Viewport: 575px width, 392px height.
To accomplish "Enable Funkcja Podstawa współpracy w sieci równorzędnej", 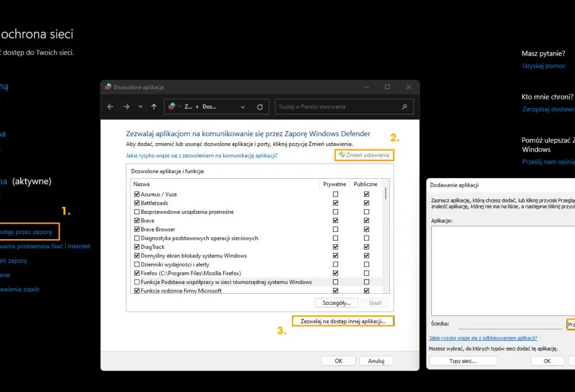I will 137,282.
